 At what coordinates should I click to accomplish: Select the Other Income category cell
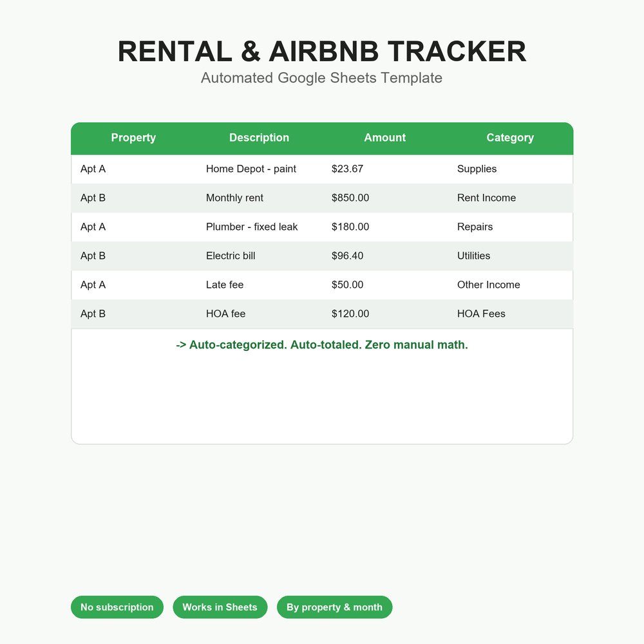(x=488, y=285)
